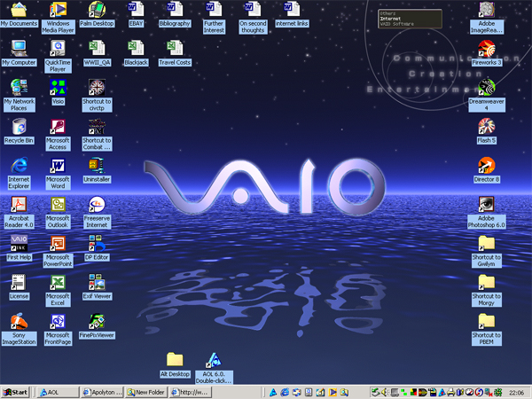Select the On second thoughts document
The image size is (532, 399).
[x=253, y=10]
